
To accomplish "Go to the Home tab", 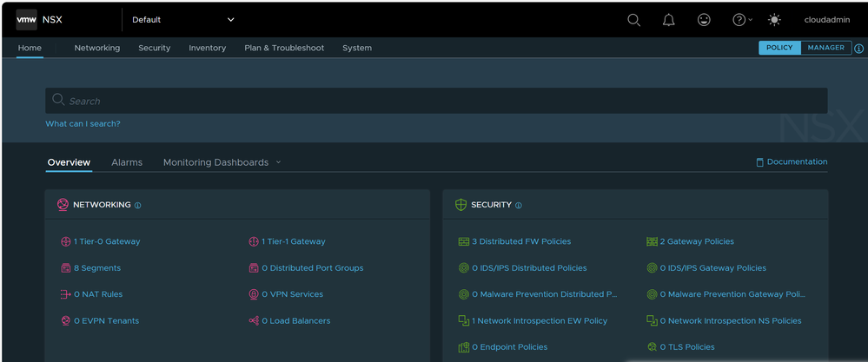I will click(x=30, y=48).
